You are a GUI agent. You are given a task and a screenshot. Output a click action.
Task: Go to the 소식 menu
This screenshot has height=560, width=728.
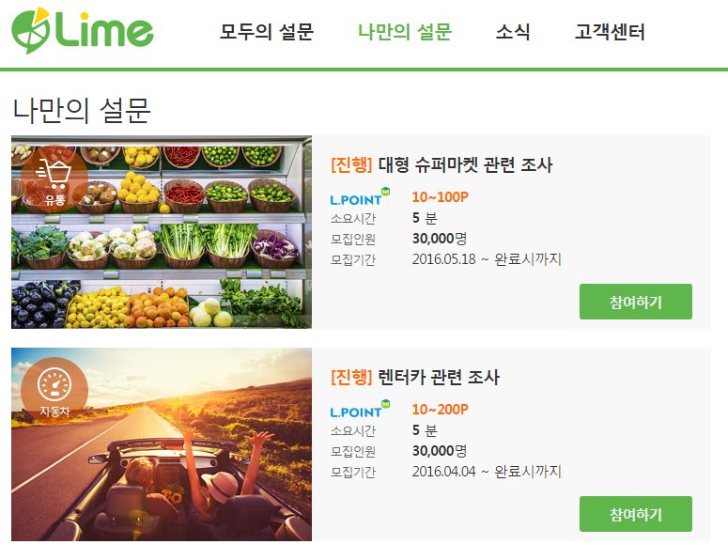coord(513,32)
